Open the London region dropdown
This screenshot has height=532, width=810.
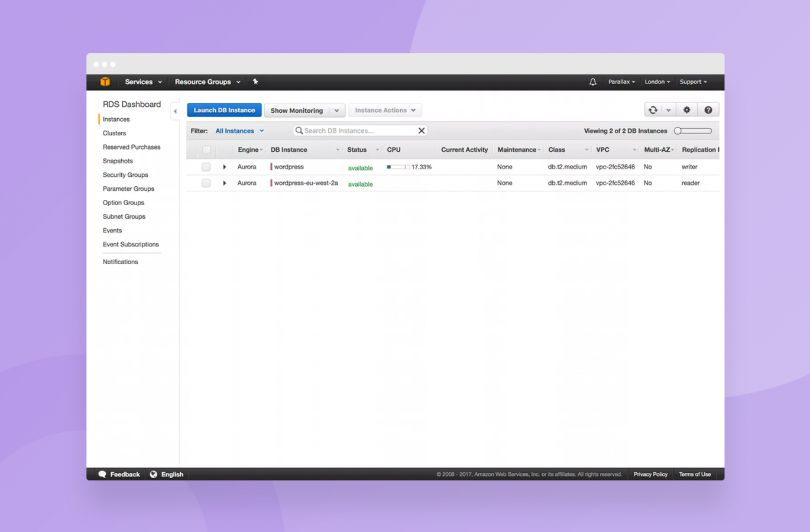tap(657, 82)
